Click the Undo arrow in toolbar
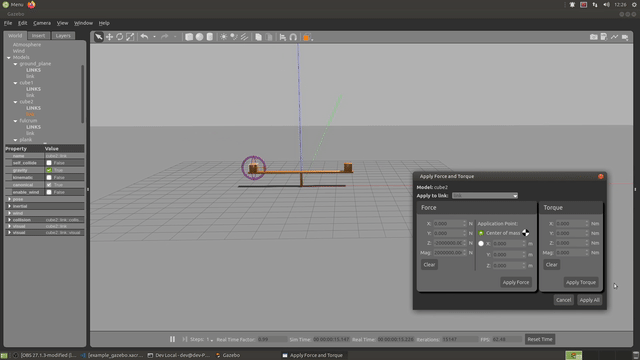This screenshot has width=640, height=360. pyautogui.click(x=144, y=37)
